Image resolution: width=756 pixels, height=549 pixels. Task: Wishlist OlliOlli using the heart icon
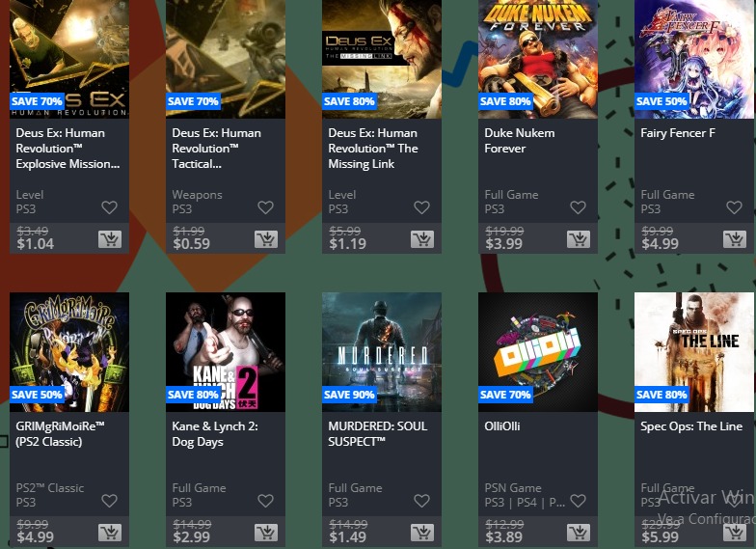[x=578, y=501]
